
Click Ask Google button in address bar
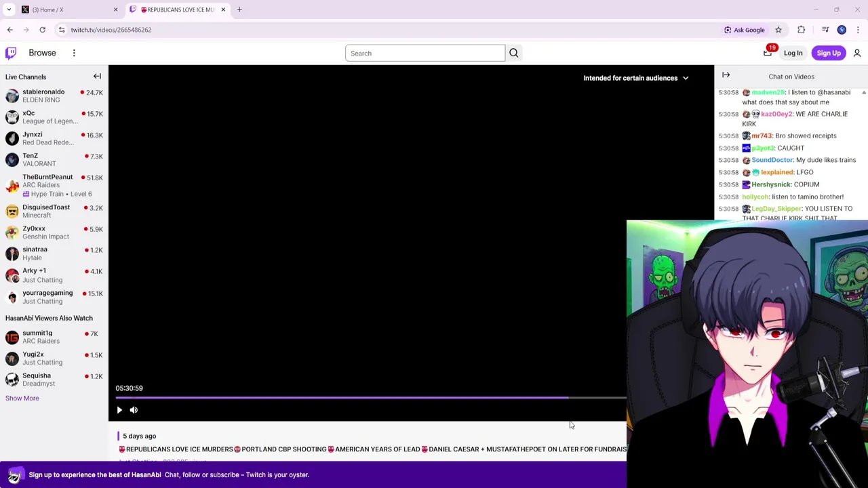point(745,30)
